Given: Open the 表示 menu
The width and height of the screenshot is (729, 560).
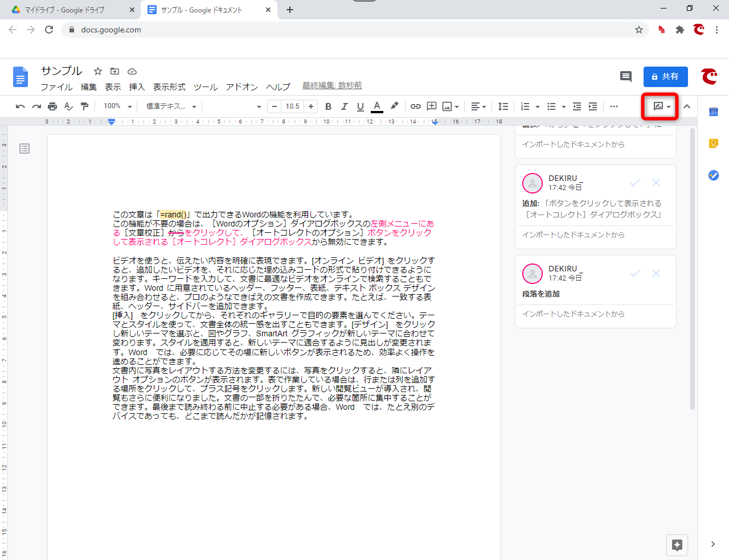Looking at the screenshot, I should [x=113, y=87].
